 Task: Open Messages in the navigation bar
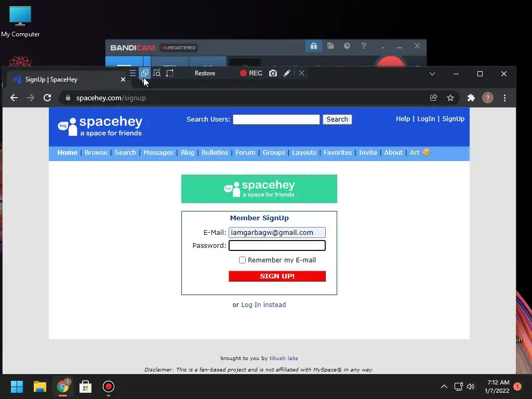click(x=158, y=153)
